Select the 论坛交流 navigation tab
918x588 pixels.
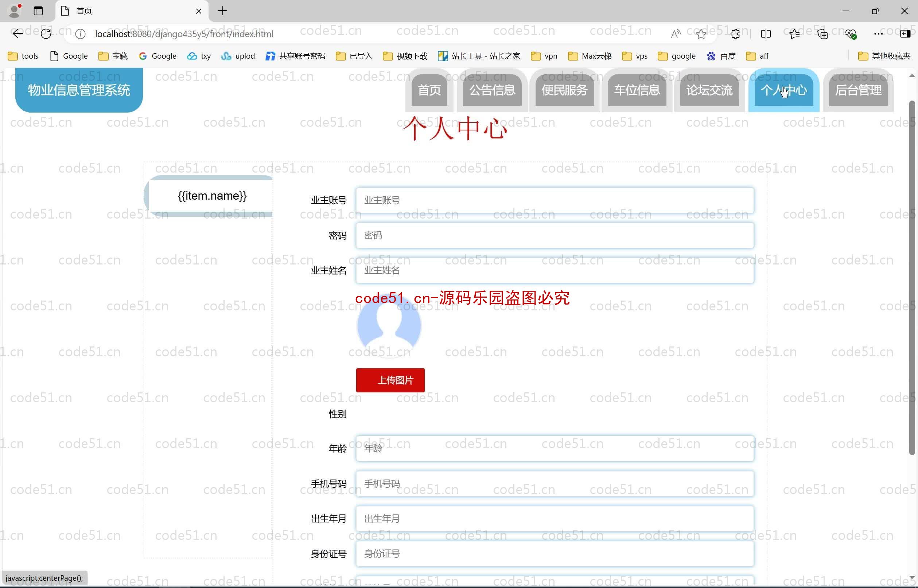click(709, 90)
